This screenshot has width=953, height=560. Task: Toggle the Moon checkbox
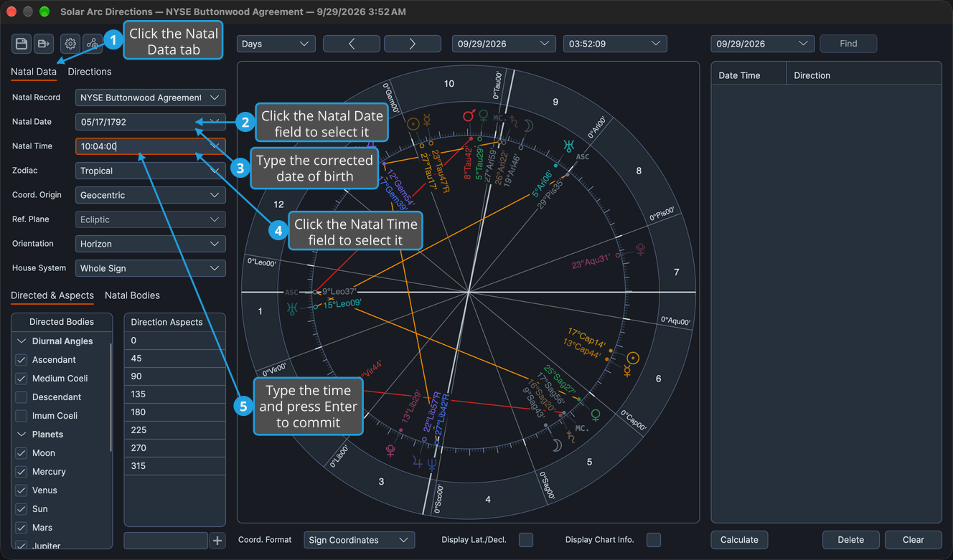pyautogui.click(x=22, y=453)
